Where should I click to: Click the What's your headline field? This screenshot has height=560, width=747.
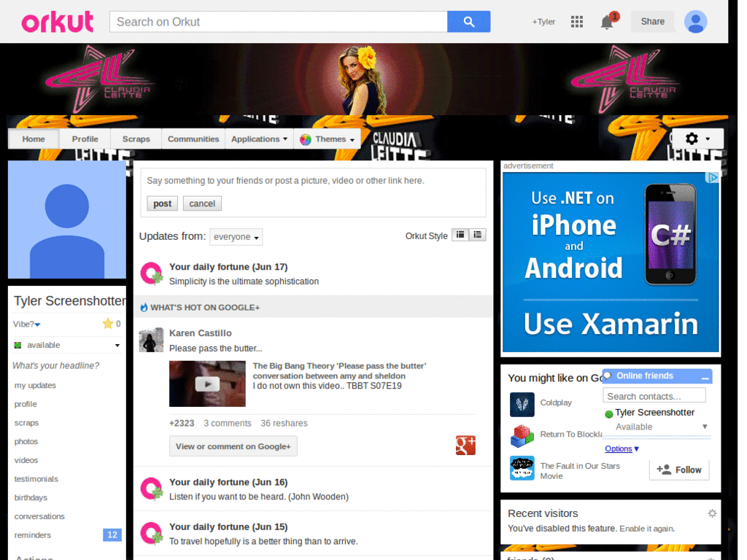point(55,366)
